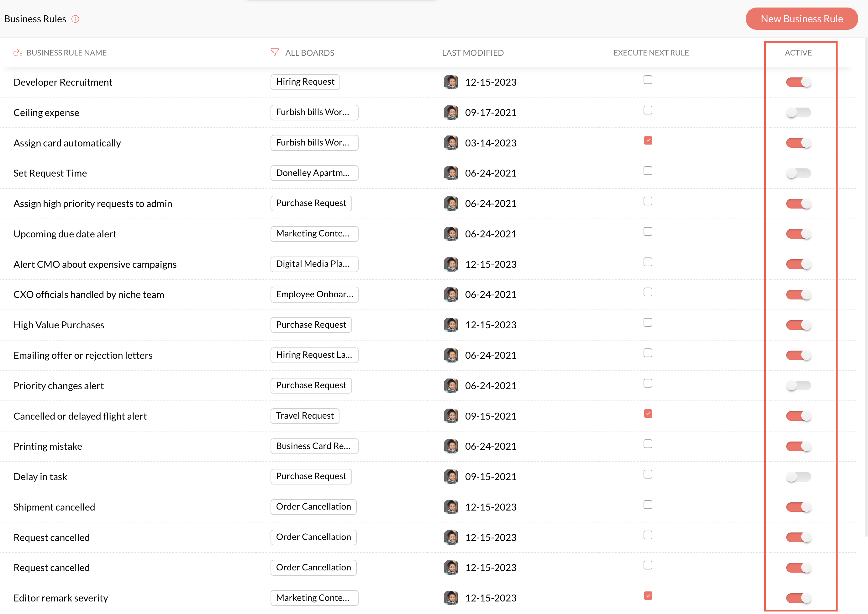Open the Editor remark severity rule
This screenshot has height=614, width=868.
pyautogui.click(x=60, y=598)
